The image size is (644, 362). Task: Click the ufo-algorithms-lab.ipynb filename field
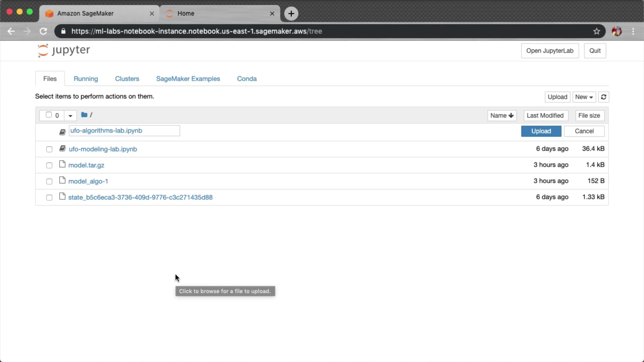point(124,131)
